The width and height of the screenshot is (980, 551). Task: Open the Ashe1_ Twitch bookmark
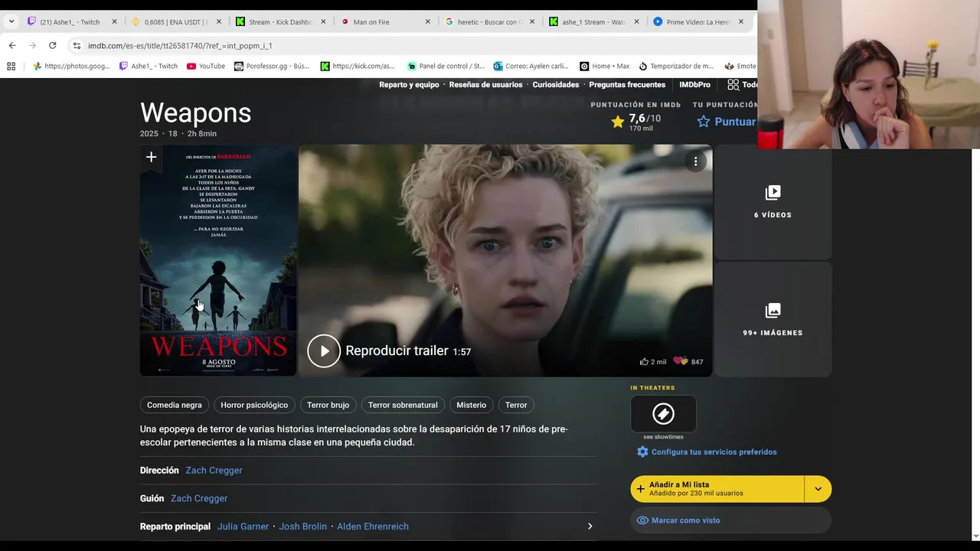tap(149, 67)
